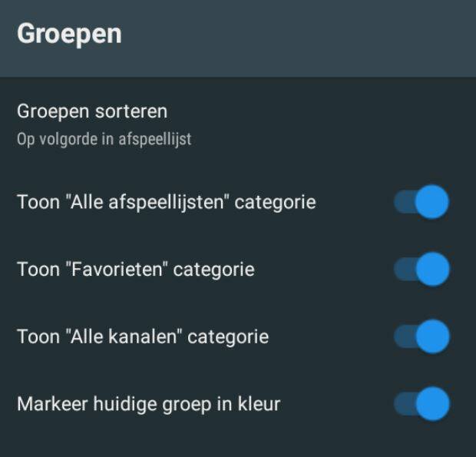Viewport: 476px width, 457px height.
Task: Toggle the "Alle kanalen" category switch
Action: pos(421,336)
